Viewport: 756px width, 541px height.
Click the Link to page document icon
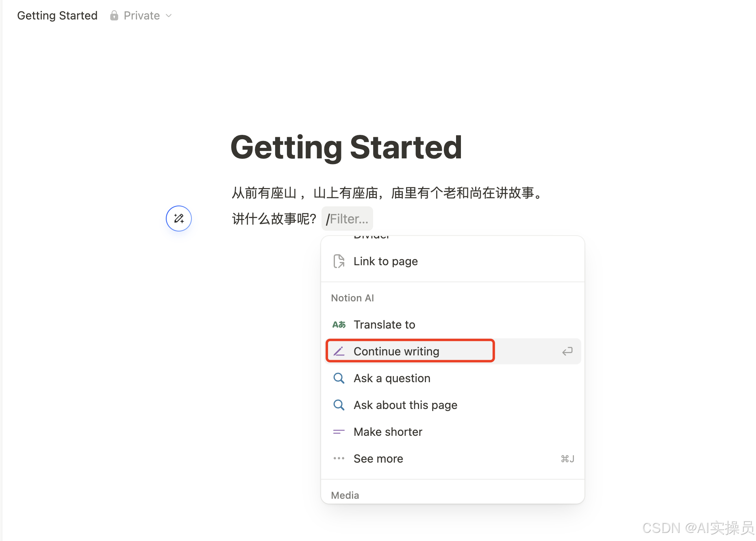click(x=339, y=261)
